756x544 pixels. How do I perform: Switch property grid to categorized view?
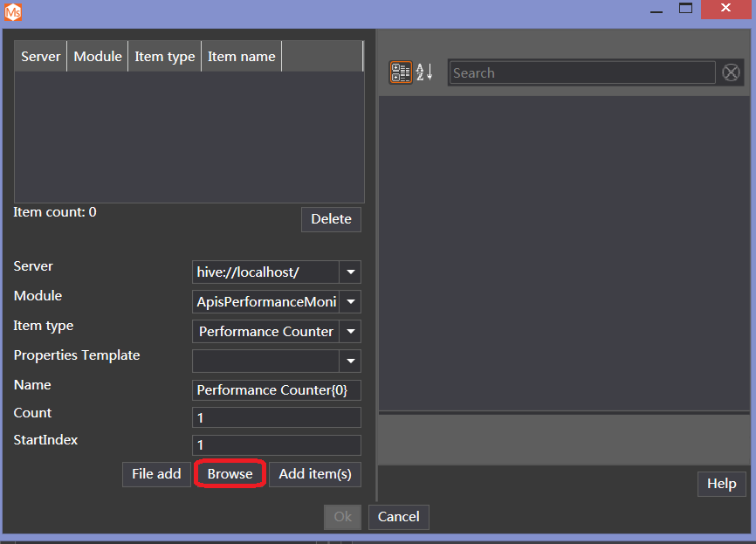click(x=401, y=72)
